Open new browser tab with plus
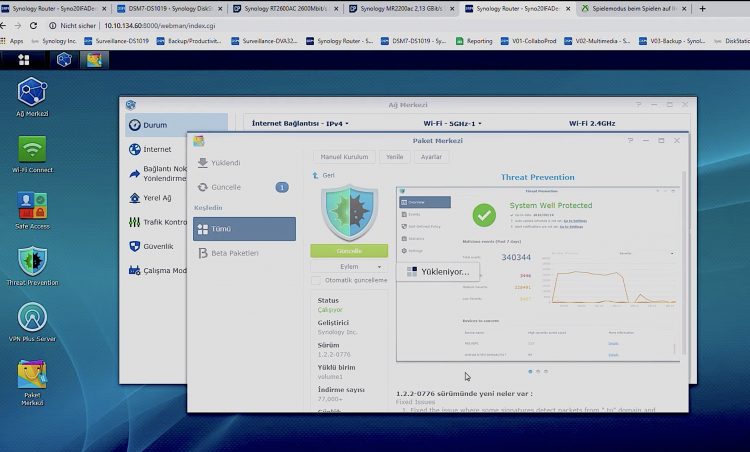This screenshot has width=750, height=452. tap(702, 9)
